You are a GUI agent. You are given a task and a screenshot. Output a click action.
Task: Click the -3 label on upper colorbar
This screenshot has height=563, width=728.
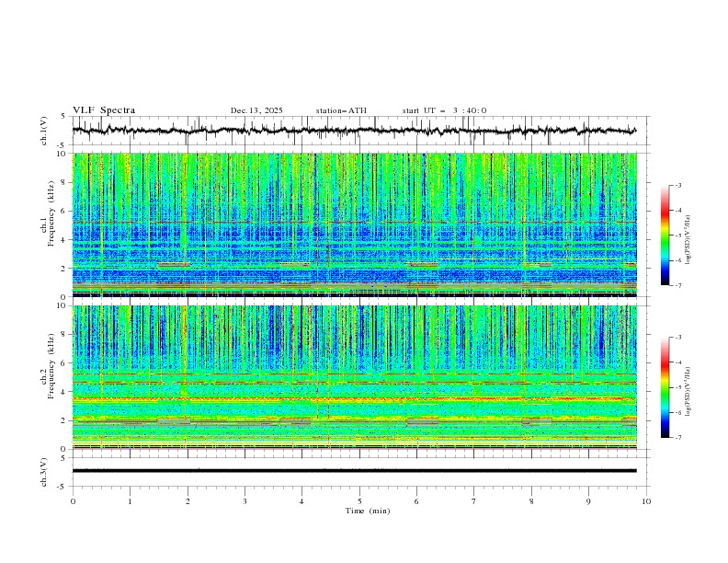click(x=680, y=186)
